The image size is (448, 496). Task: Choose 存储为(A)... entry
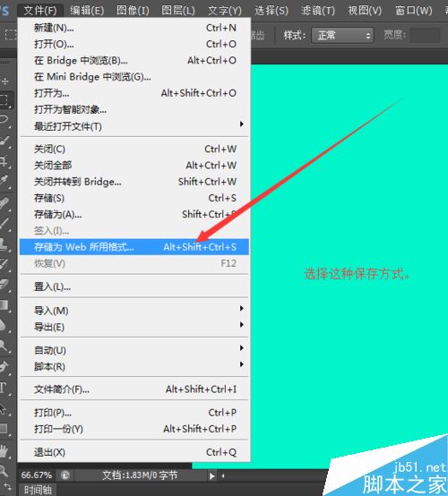[x=134, y=215]
